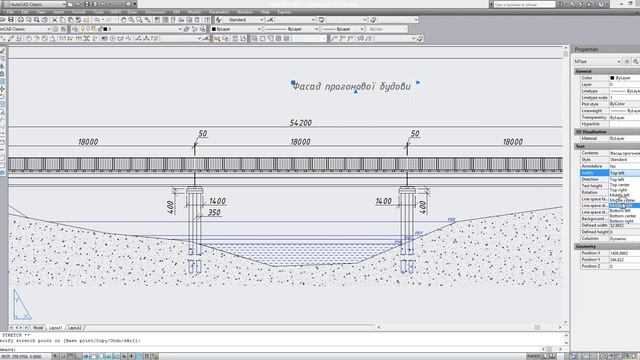Click the Color ByLayer swatch in Properties
640x360 pixels.
(x=612, y=78)
